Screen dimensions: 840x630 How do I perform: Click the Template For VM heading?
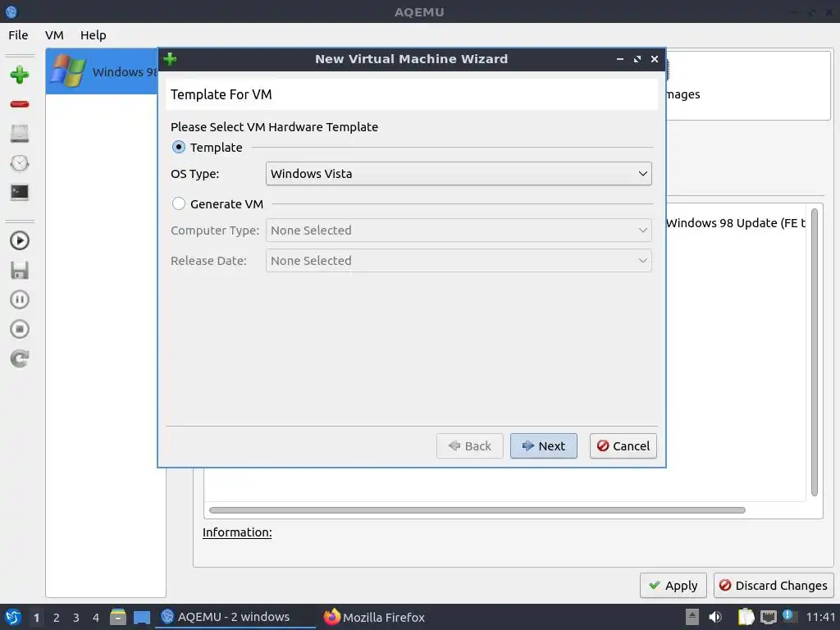point(221,94)
